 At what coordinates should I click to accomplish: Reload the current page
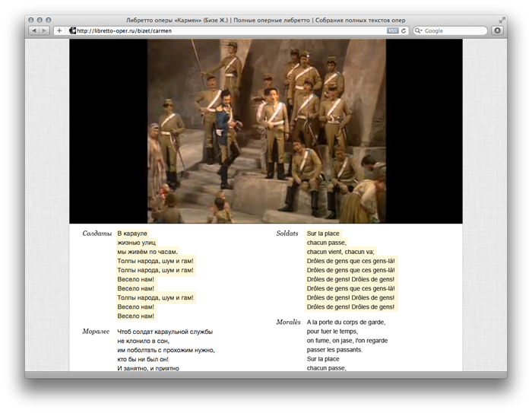(x=404, y=31)
